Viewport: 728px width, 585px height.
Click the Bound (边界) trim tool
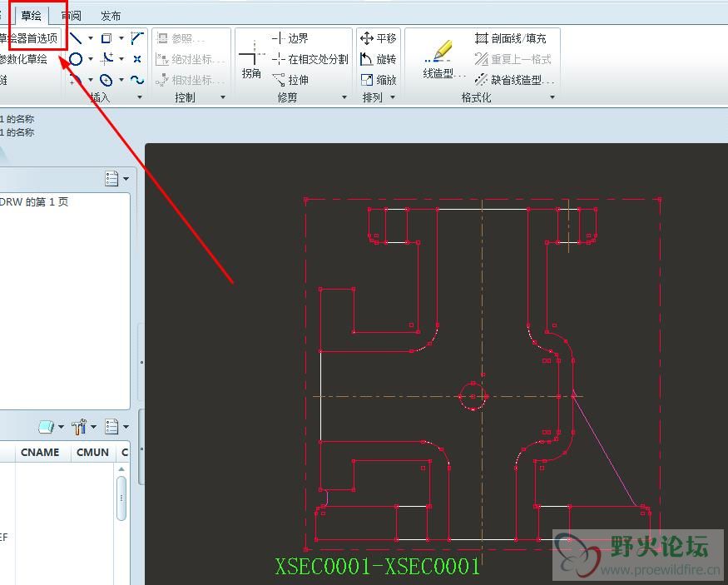(x=290, y=38)
